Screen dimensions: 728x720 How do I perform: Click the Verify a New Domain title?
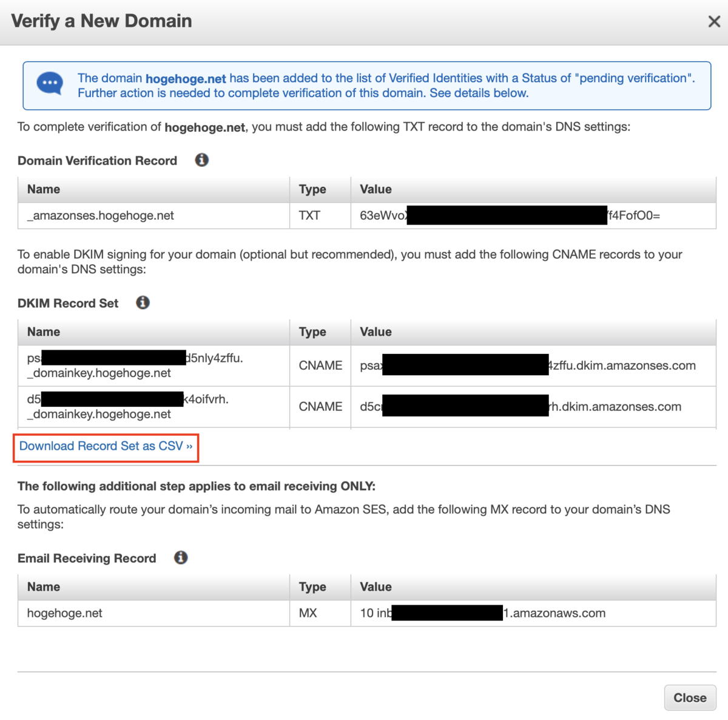(x=101, y=21)
